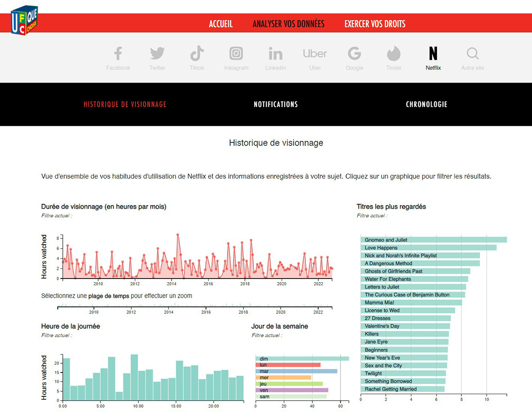The height and width of the screenshot is (412, 532).
Task: Select the Sex and the City bar
Action: point(404,366)
